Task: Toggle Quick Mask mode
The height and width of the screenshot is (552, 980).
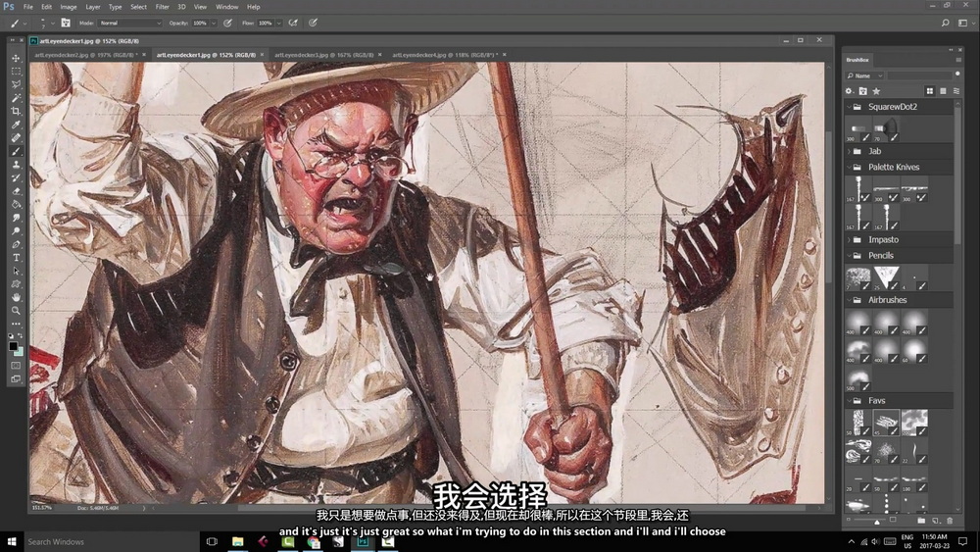Action: click(16, 365)
